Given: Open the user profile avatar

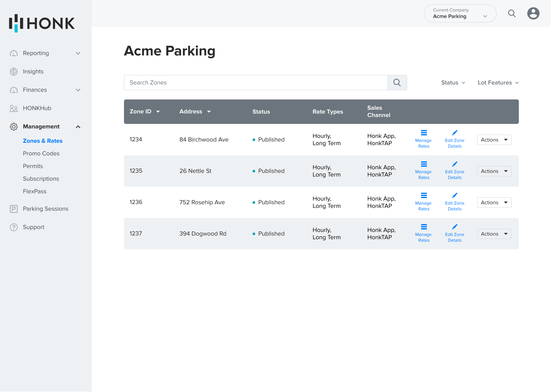Looking at the screenshot, I should coord(533,14).
